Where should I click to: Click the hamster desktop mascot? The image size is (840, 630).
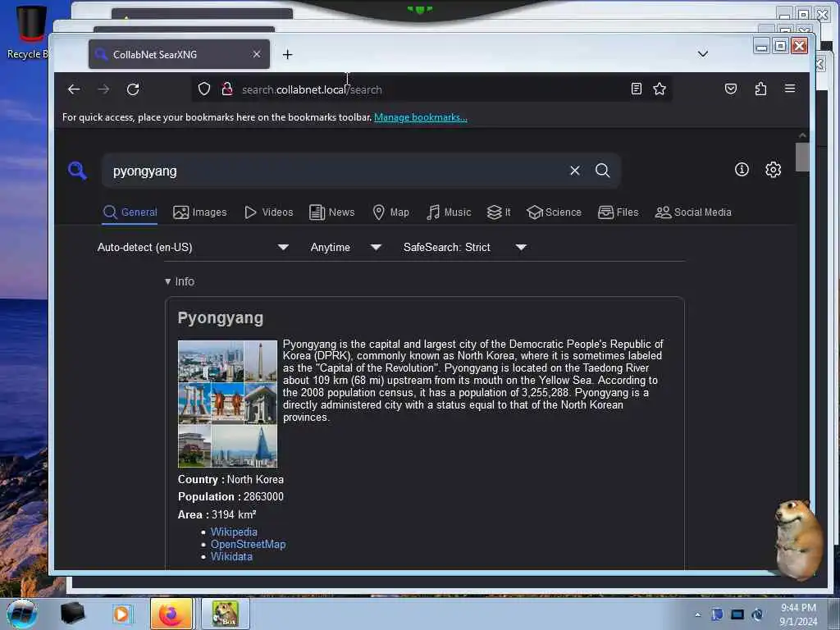[x=798, y=540]
